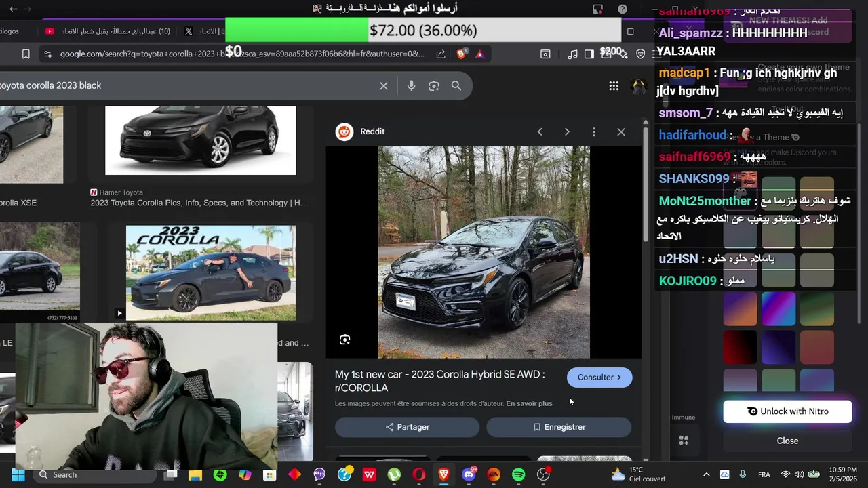The width and height of the screenshot is (868, 488).
Task: Open the Google apps grid
Action: tap(614, 86)
